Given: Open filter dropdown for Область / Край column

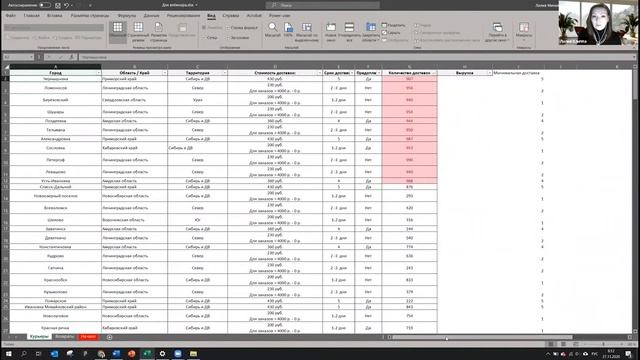Looking at the screenshot, I should [164, 73].
